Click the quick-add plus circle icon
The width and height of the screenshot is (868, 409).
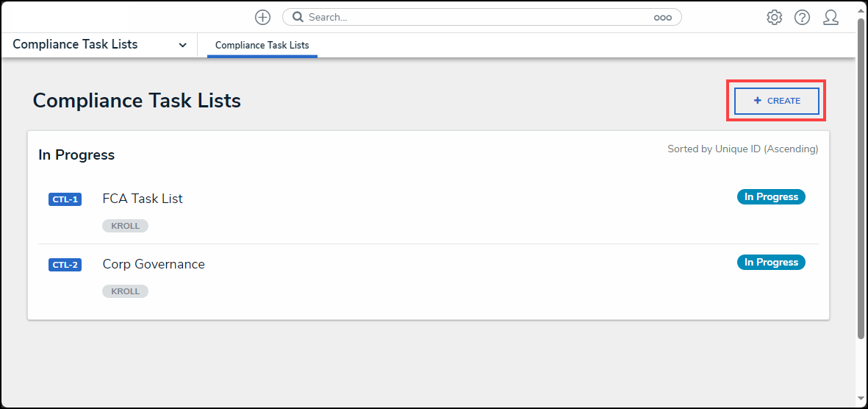tap(262, 18)
